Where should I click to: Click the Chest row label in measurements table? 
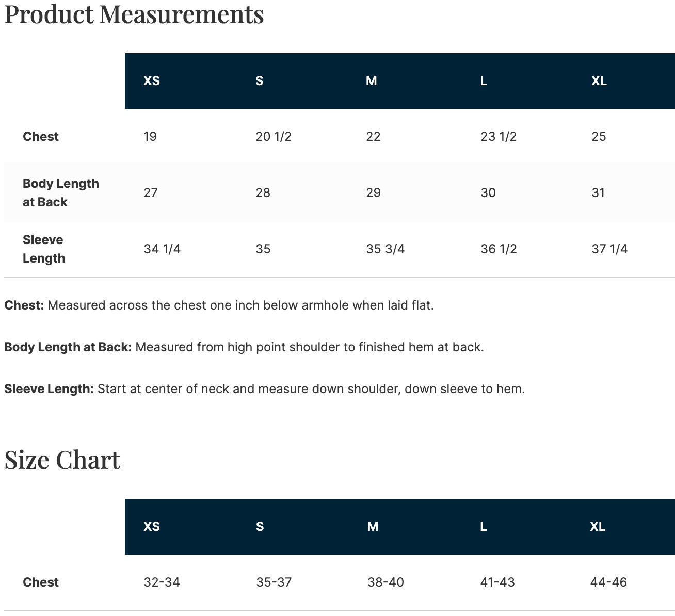coord(41,137)
